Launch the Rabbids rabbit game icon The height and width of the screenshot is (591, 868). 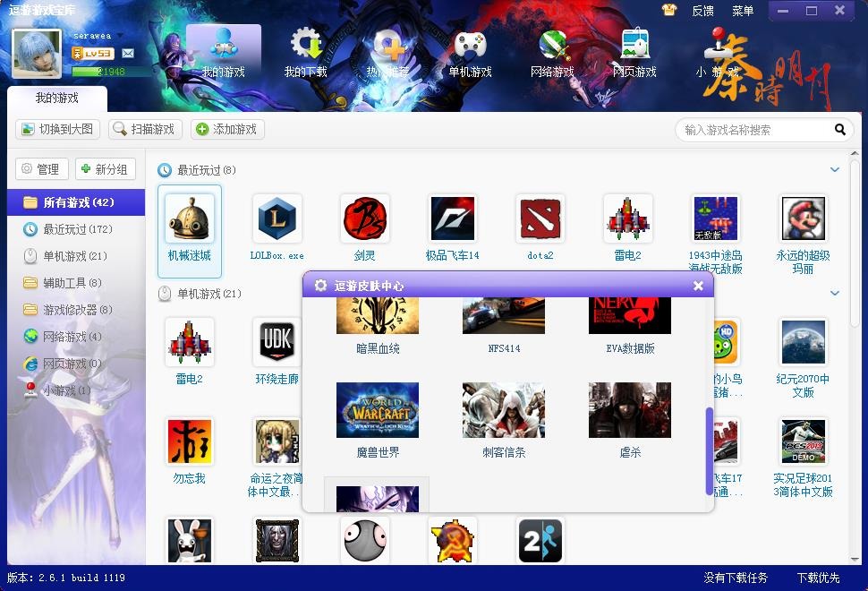[190, 540]
